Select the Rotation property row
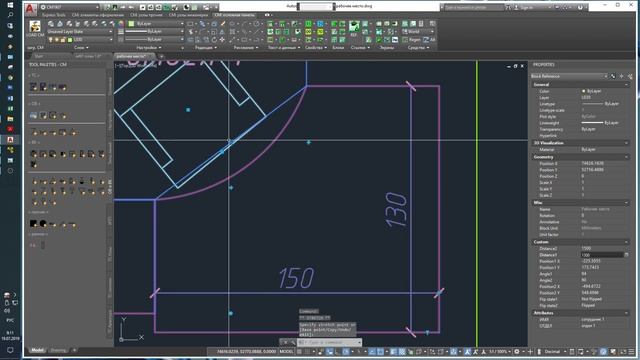 coord(580,216)
